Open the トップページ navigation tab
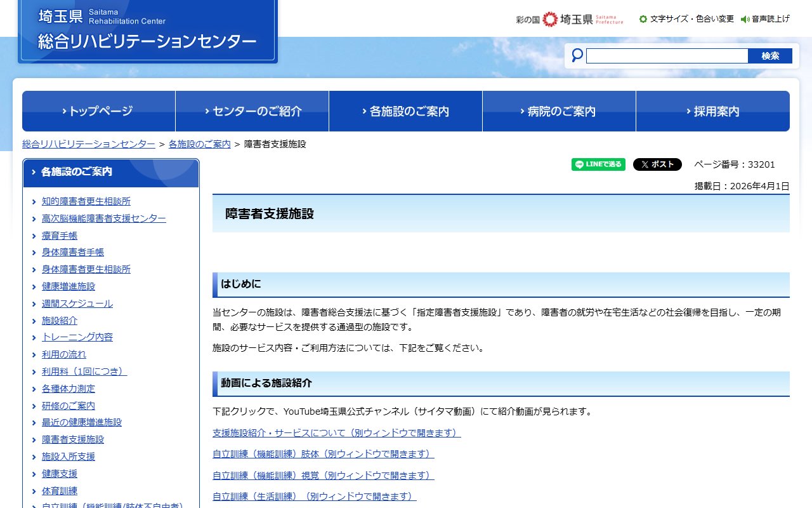 [x=98, y=111]
